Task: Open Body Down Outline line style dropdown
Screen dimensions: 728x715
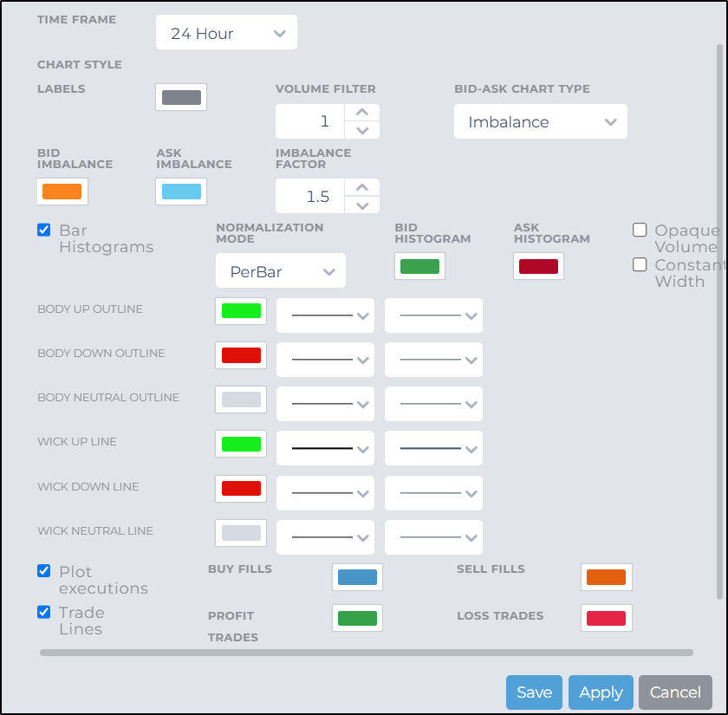Action: pos(325,360)
